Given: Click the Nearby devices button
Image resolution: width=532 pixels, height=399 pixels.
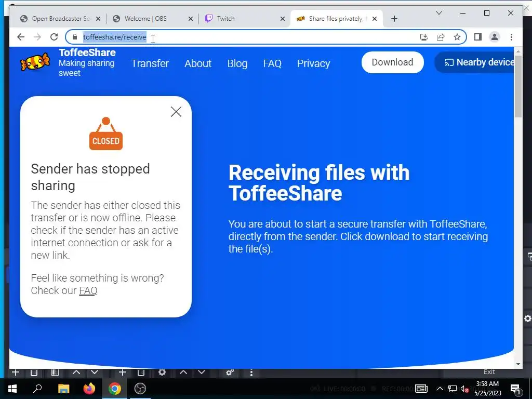Looking at the screenshot, I should pos(475,62).
